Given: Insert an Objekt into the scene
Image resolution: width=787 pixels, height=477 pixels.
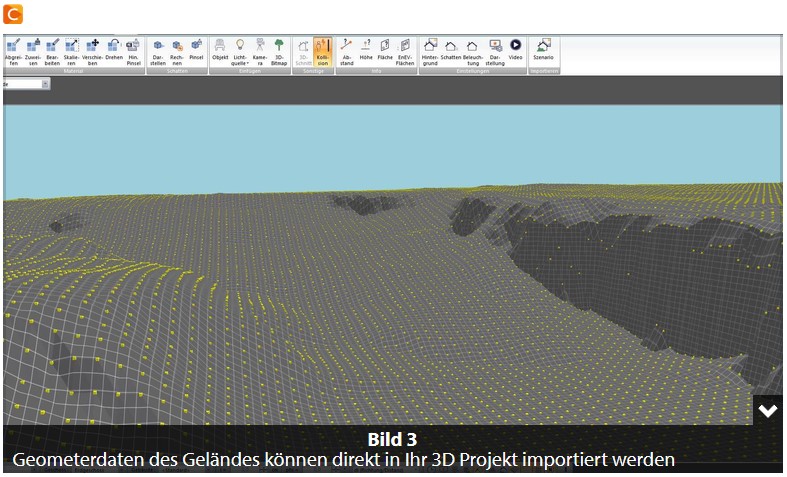Looking at the screenshot, I should [220, 50].
